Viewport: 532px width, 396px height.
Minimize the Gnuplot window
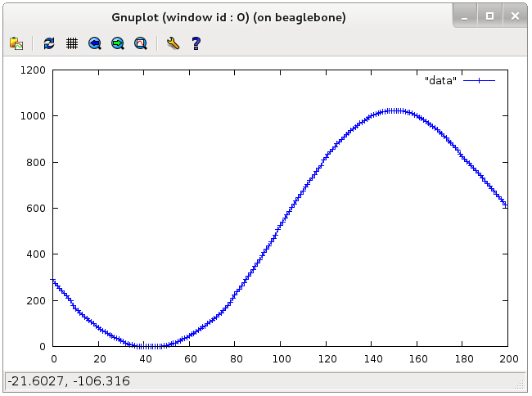tap(465, 16)
